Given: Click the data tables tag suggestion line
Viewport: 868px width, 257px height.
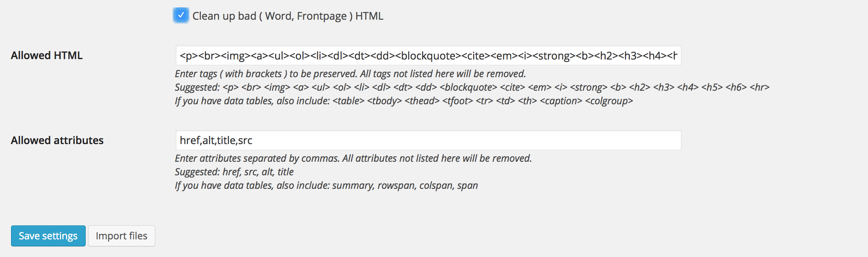Looking at the screenshot, I should click(404, 101).
